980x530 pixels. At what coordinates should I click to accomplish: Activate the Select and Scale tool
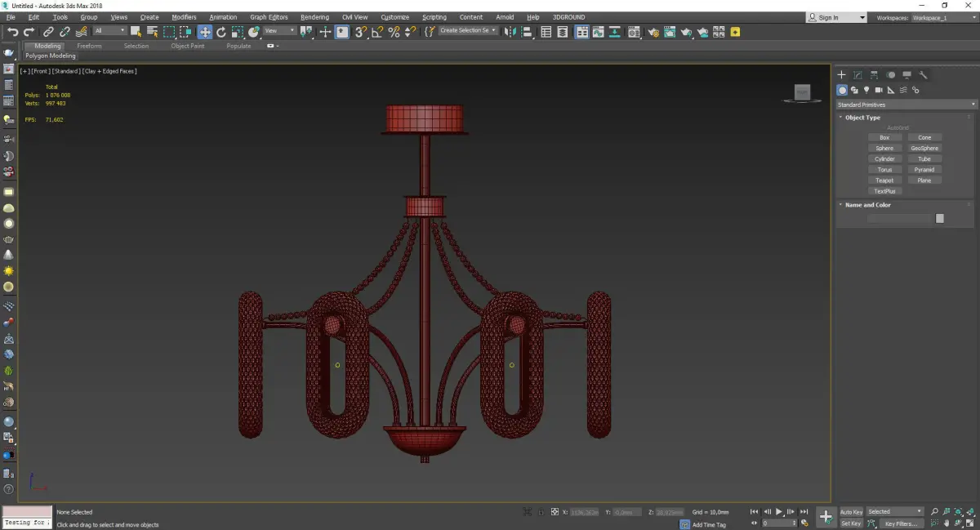click(x=238, y=32)
